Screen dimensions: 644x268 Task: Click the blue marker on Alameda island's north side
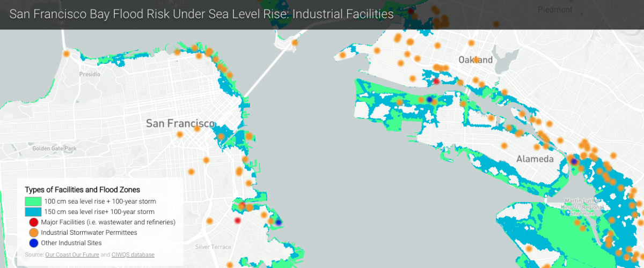point(429,100)
